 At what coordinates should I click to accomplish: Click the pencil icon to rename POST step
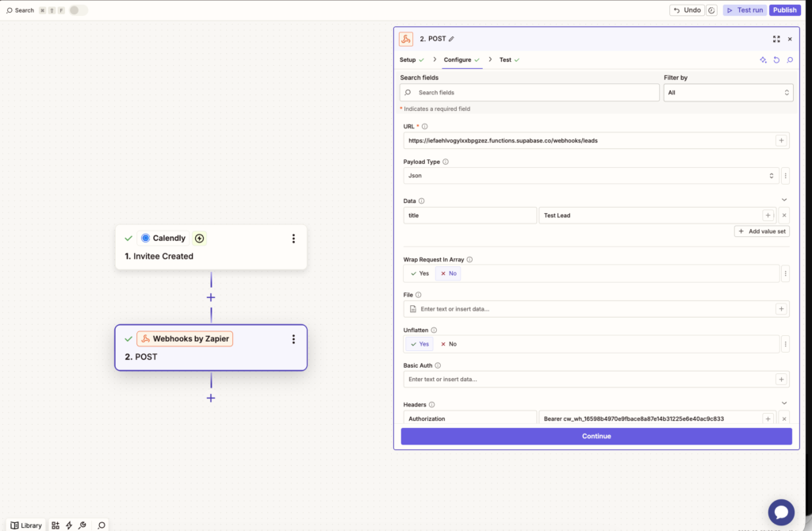(x=452, y=39)
